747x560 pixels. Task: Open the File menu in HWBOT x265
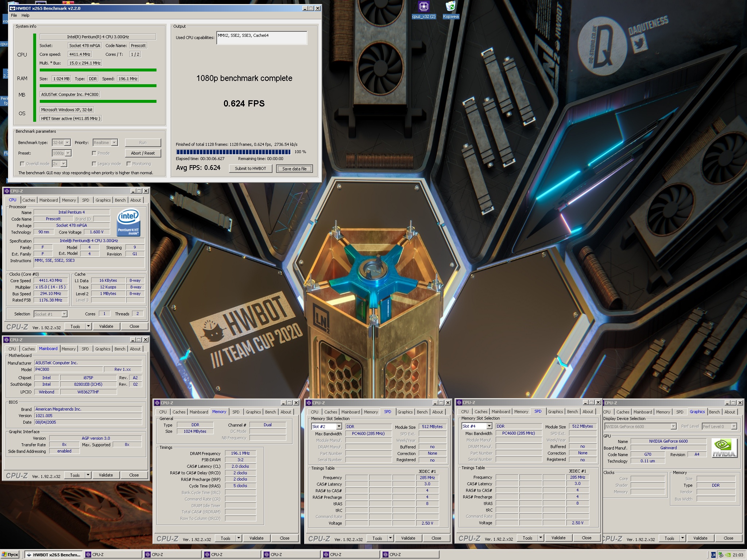coord(14,15)
